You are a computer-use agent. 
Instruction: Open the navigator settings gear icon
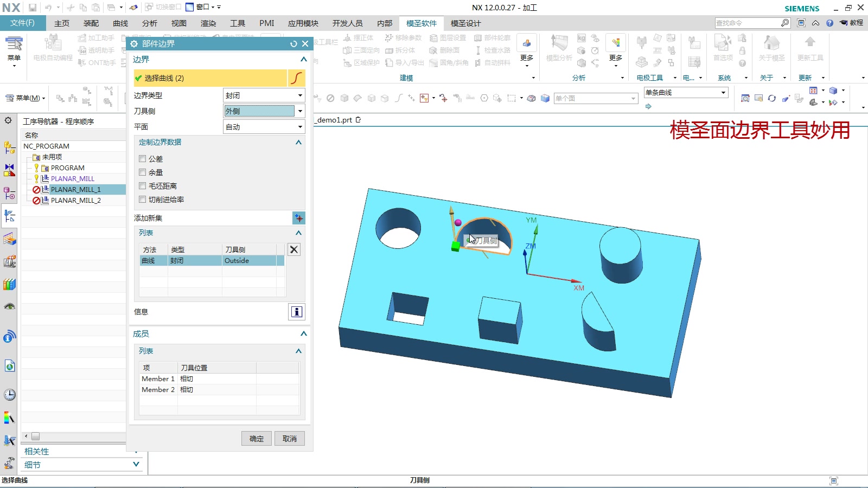(x=8, y=120)
